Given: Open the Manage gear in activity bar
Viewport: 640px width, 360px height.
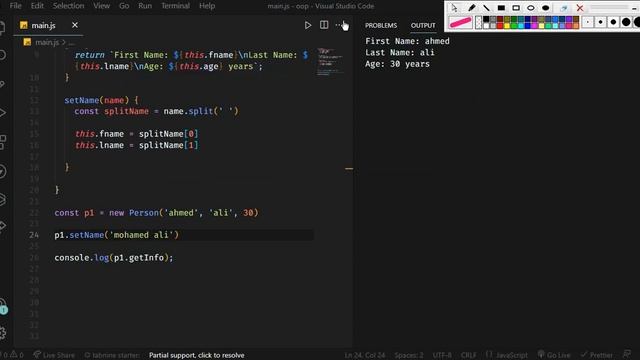Looking at the screenshot, I should (3, 333).
